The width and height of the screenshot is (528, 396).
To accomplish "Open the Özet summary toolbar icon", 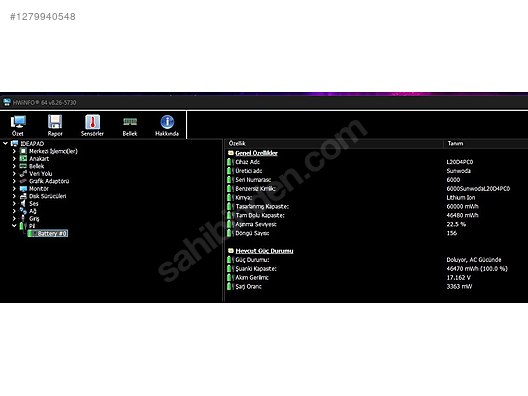I will coord(18,122).
